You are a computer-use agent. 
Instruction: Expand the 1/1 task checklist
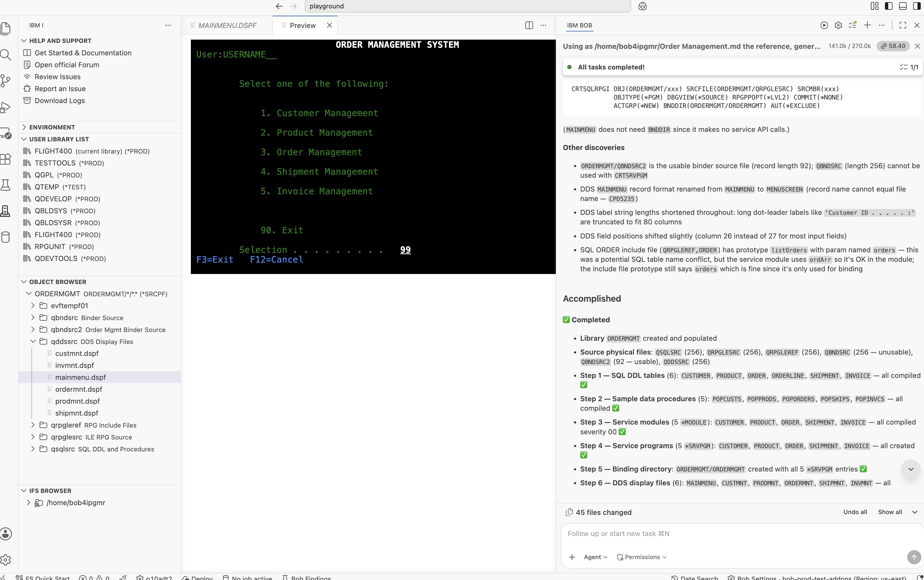click(x=909, y=67)
